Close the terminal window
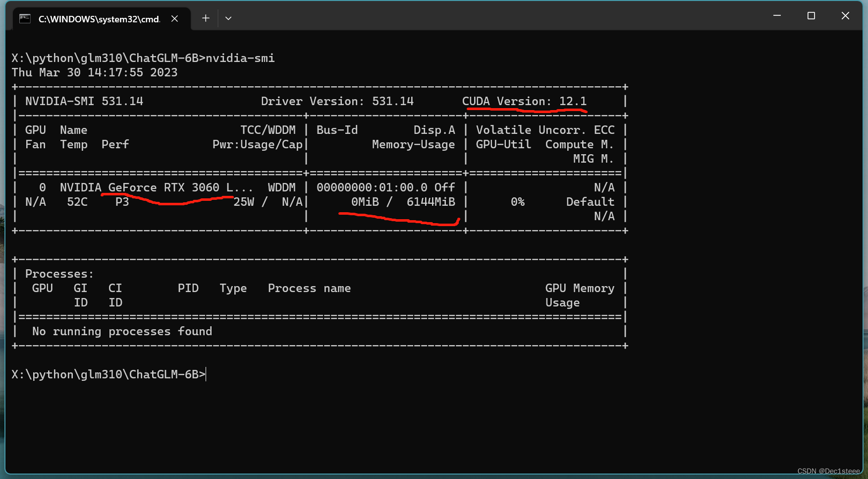This screenshot has width=868, height=479. click(x=845, y=16)
